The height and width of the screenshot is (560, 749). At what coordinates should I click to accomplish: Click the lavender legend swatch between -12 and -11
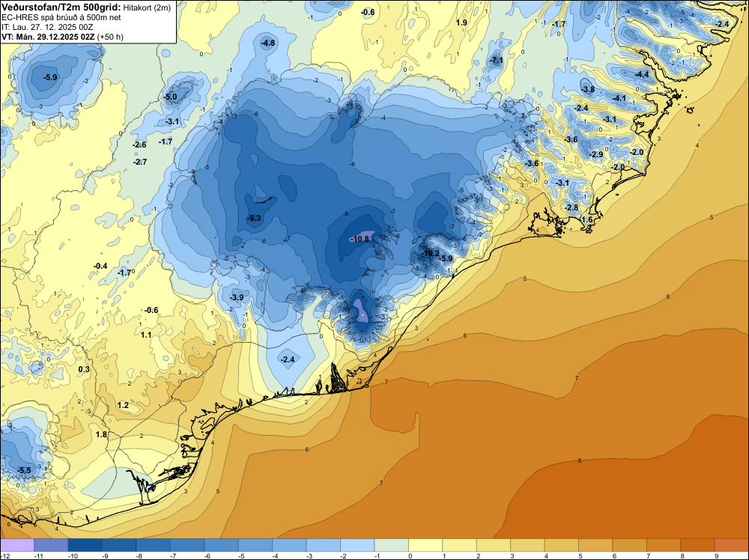[x=17, y=545]
